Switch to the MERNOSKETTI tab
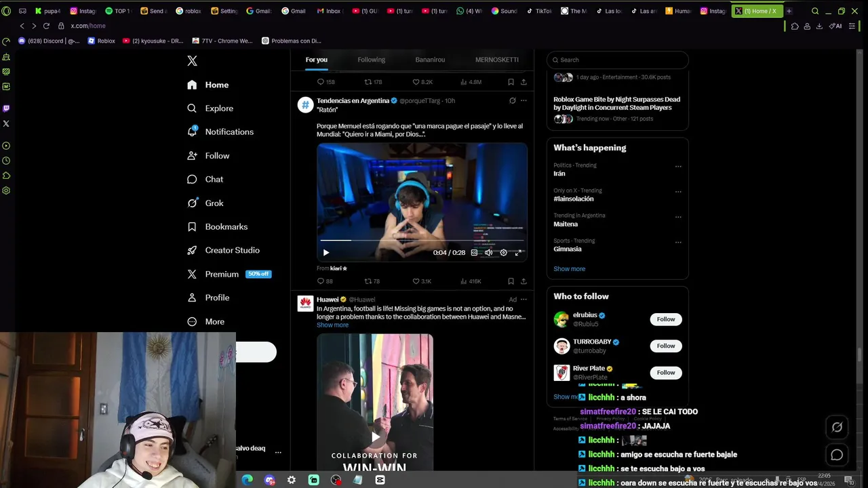 point(497,60)
